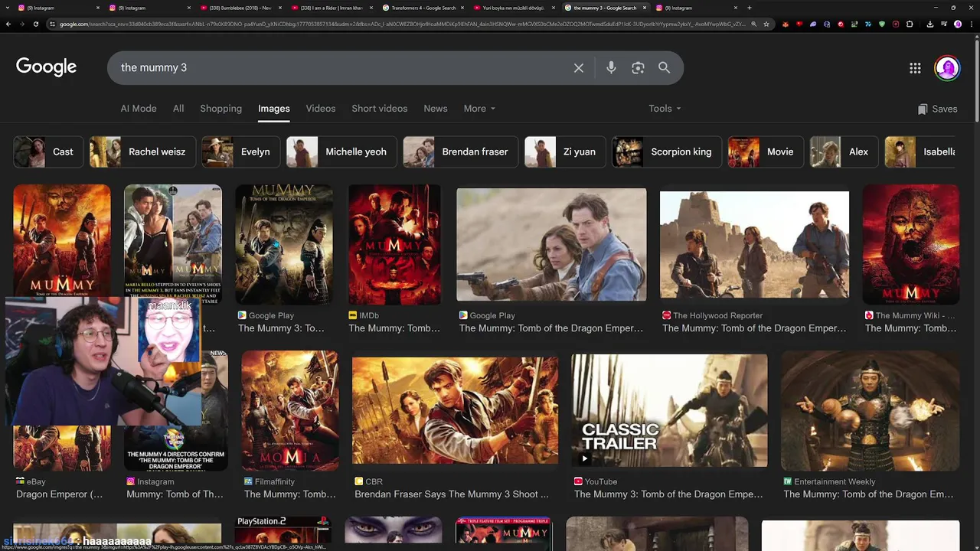Open the media controls toolbar icon
980x551 pixels.
[x=943, y=24]
